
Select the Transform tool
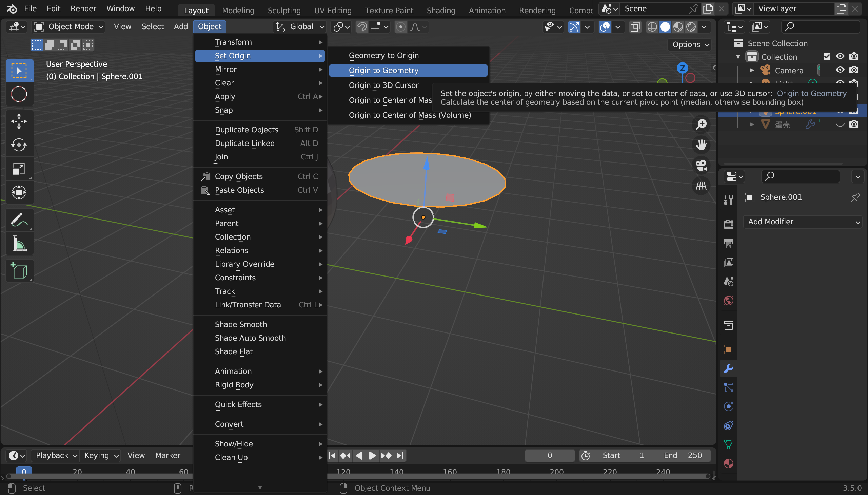(x=19, y=193)
